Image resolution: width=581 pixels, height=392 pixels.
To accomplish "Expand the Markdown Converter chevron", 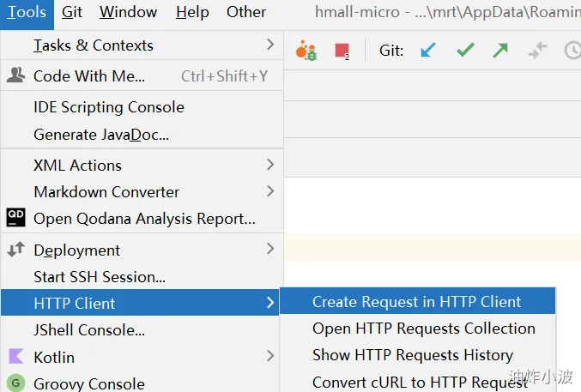I will coord(270,191).
